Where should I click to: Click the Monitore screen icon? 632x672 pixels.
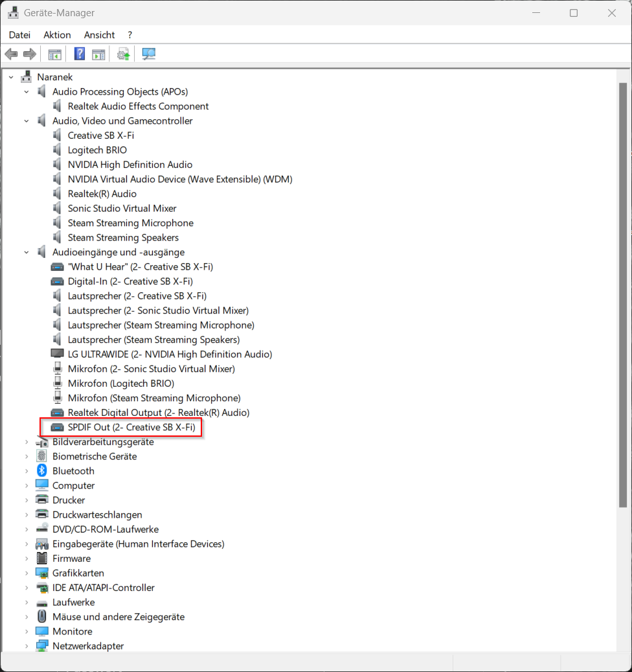coord(42,631)
